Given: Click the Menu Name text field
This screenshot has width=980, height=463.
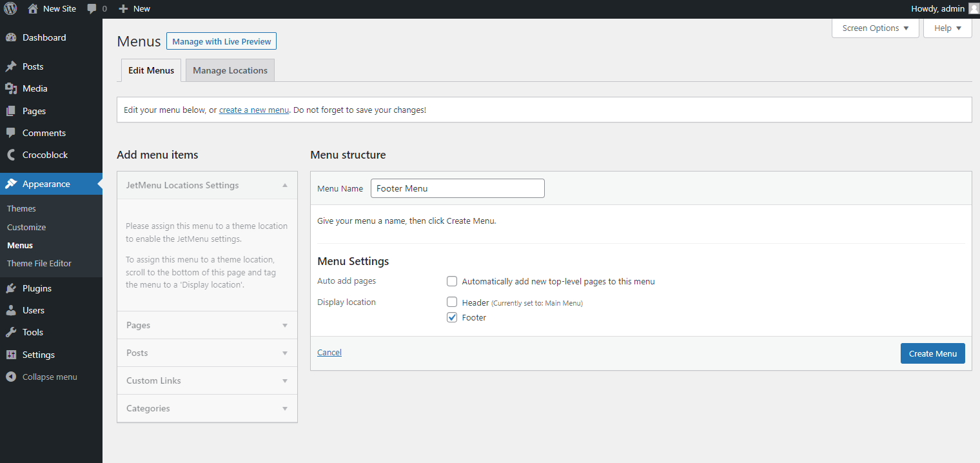Looking at the screenshot, I should point(458,188).
